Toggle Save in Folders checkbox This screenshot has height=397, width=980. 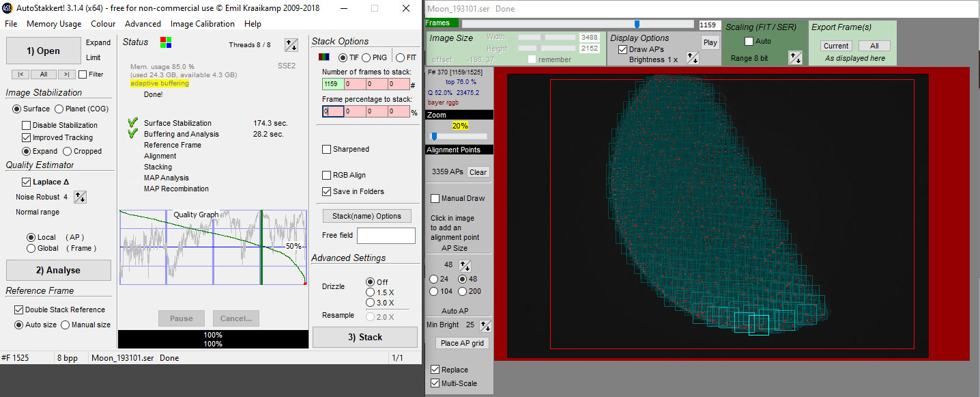click(327, 191)
